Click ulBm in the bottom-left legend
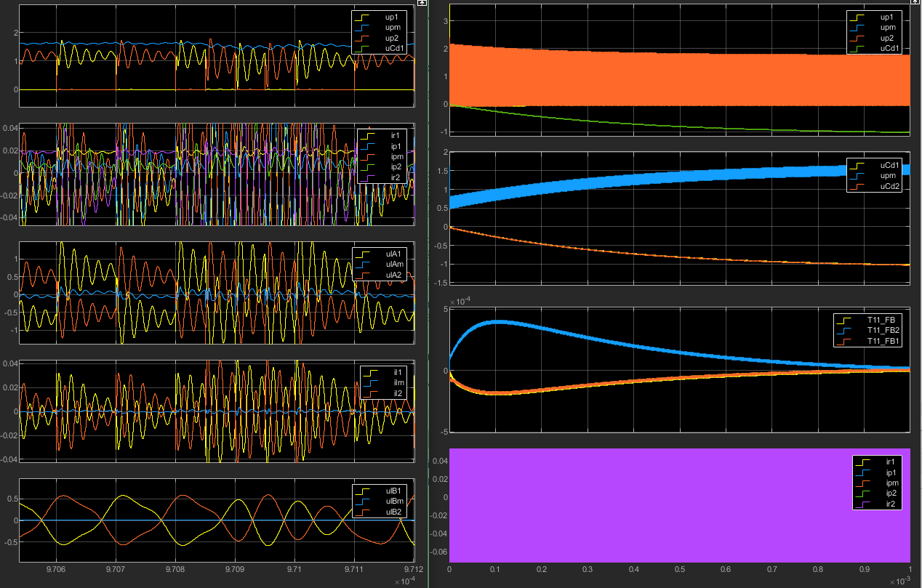 point(395,501)
